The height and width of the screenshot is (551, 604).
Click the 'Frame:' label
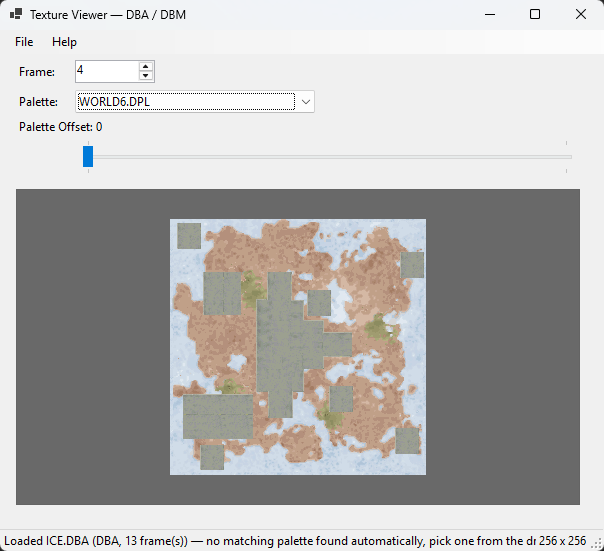point(37,72)
